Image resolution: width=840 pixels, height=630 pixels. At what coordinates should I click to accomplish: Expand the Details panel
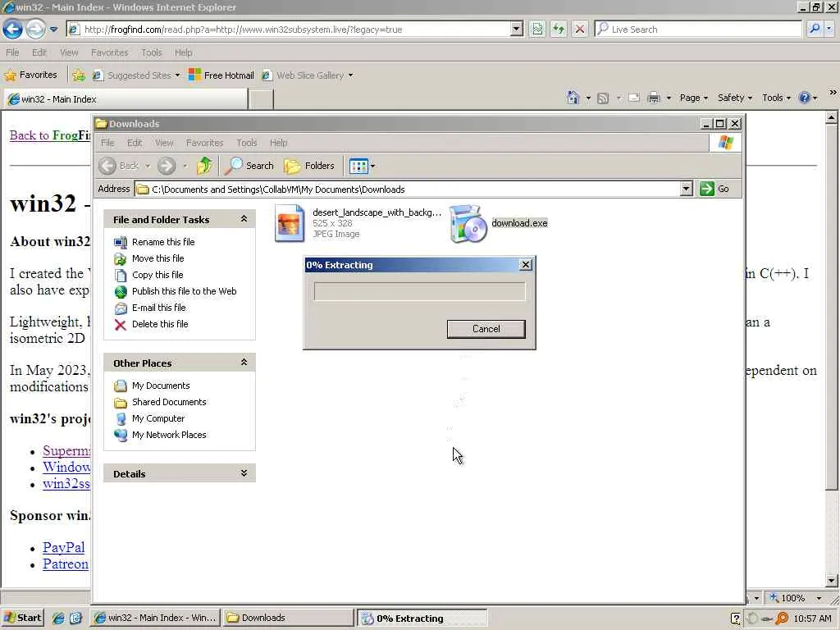tap(244, 473)
